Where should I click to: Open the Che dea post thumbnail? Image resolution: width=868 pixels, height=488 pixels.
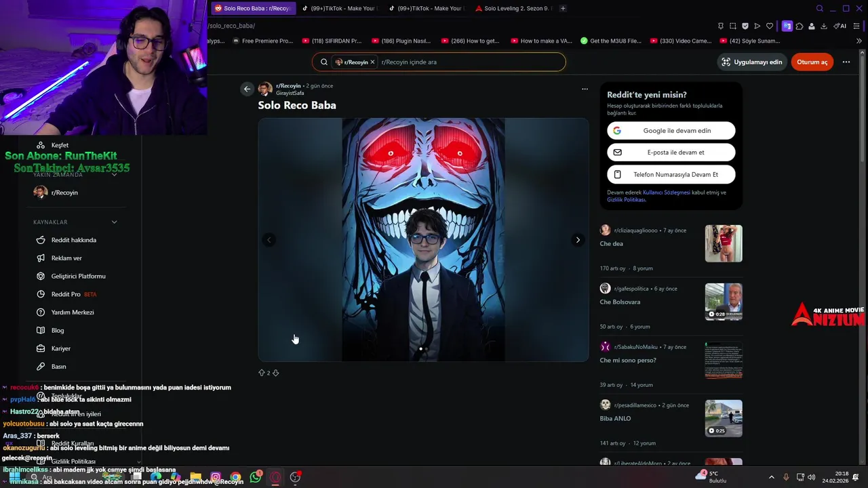[x=724, y=243]
